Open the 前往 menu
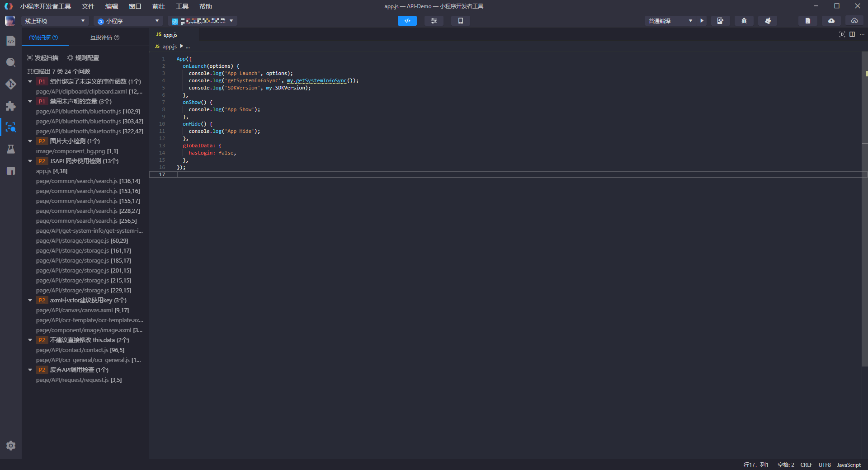Image resolution: width=868 pixels, height=470 pixels. point(159,6)
